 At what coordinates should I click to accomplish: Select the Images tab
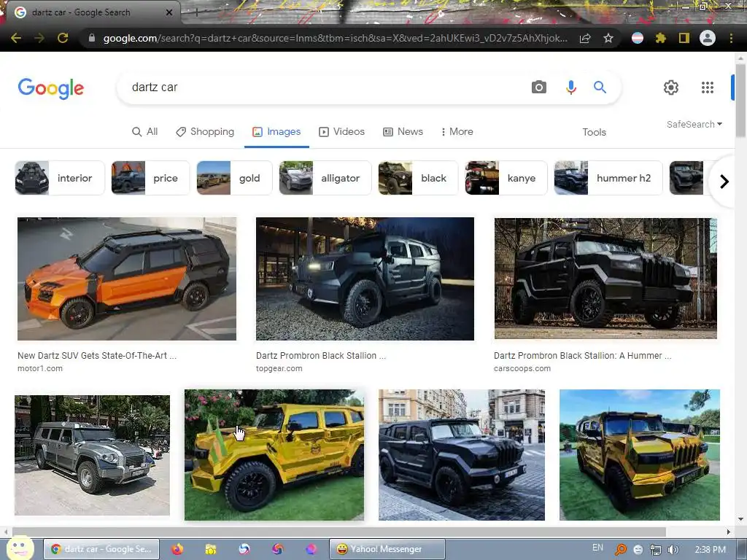point(276,132)
